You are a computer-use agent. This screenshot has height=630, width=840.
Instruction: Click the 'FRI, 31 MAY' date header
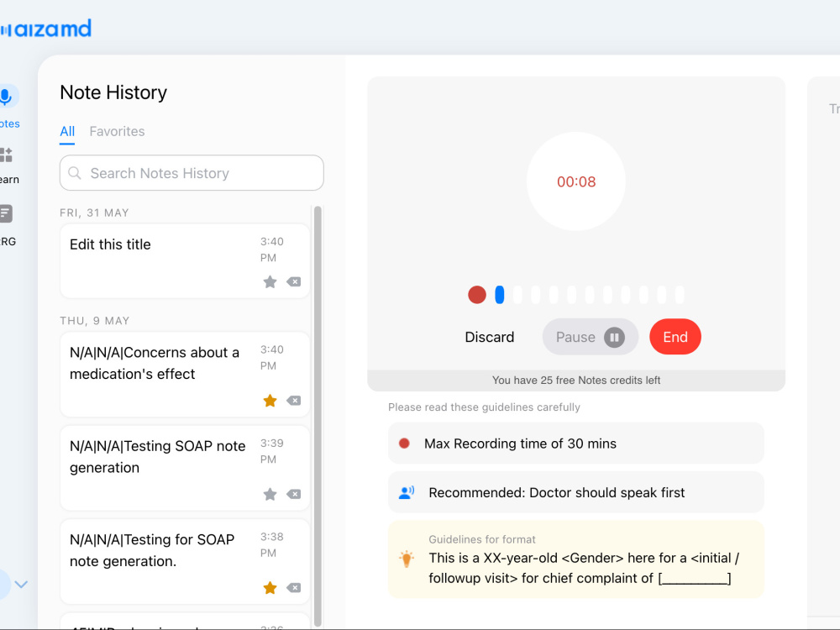(94, 213)
